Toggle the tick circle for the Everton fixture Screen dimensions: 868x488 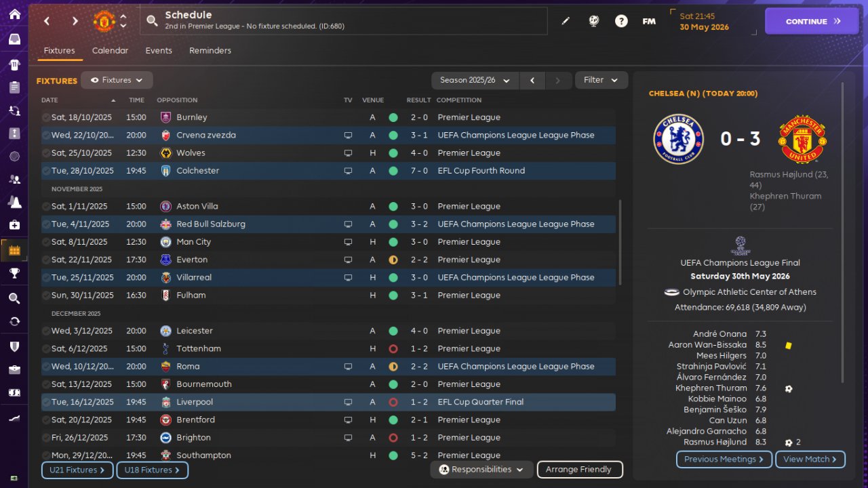pos(45,260)
